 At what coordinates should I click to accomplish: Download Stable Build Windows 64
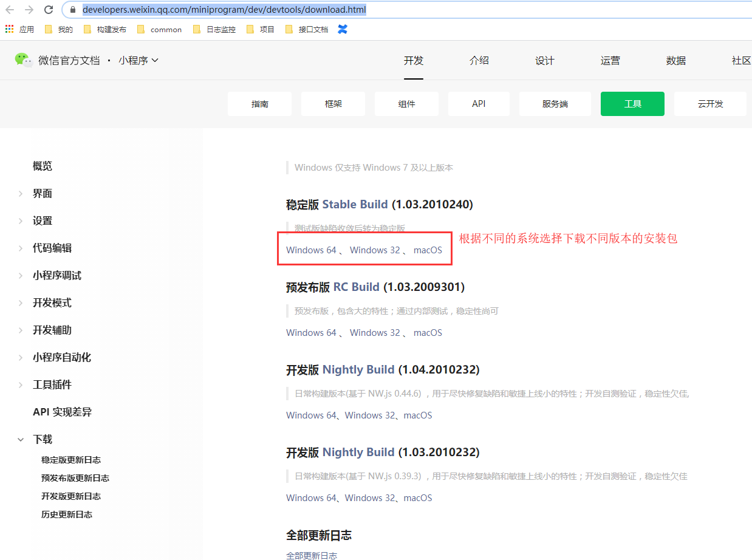(311, 250)
